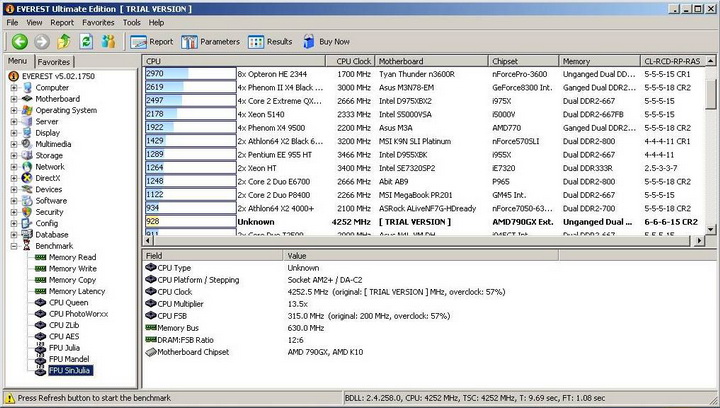Open the Memory Read benchmark
Screen dimensions: 720x408
click(x=72, y=257)
